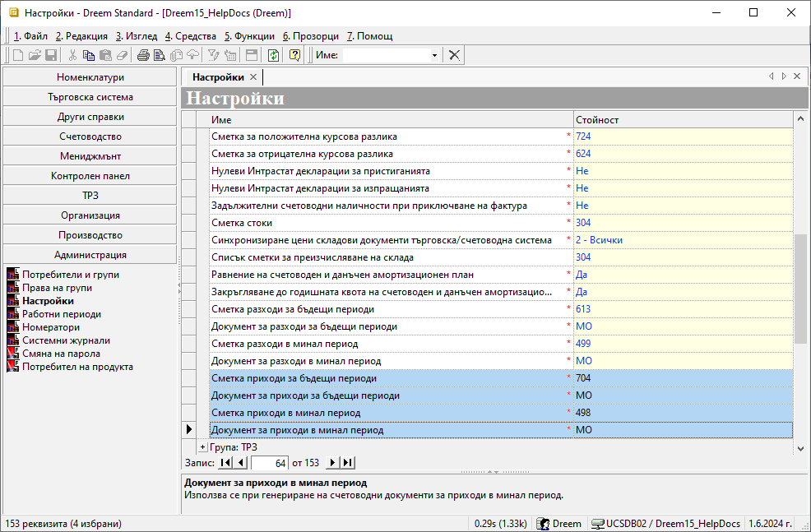
Task: Select Системни журнали in the sidebar
Action: click(x=66, y=340)
